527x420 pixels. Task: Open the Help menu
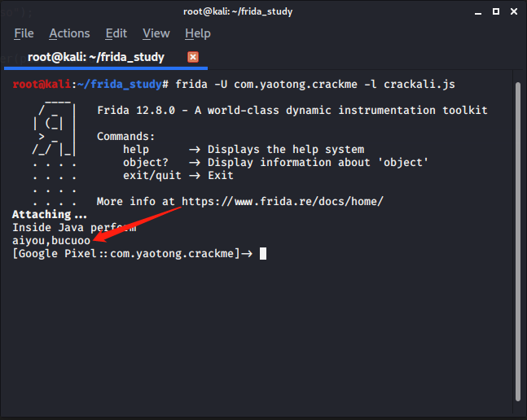[x=197, y=33]
